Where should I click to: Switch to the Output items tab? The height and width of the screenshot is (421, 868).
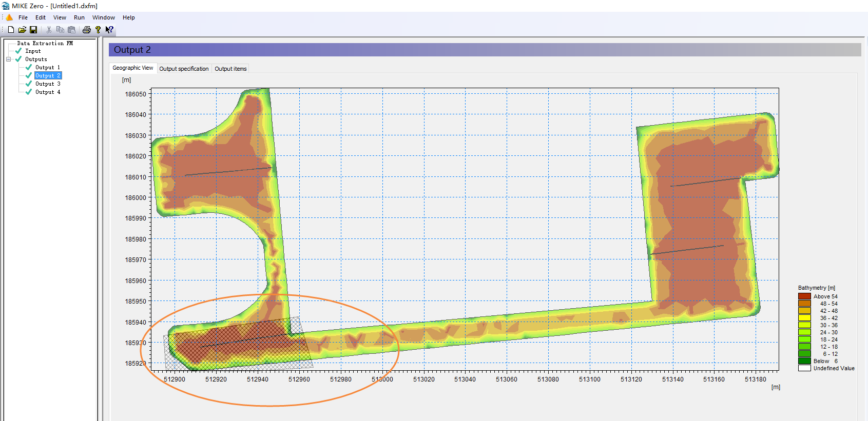[230, 69]
